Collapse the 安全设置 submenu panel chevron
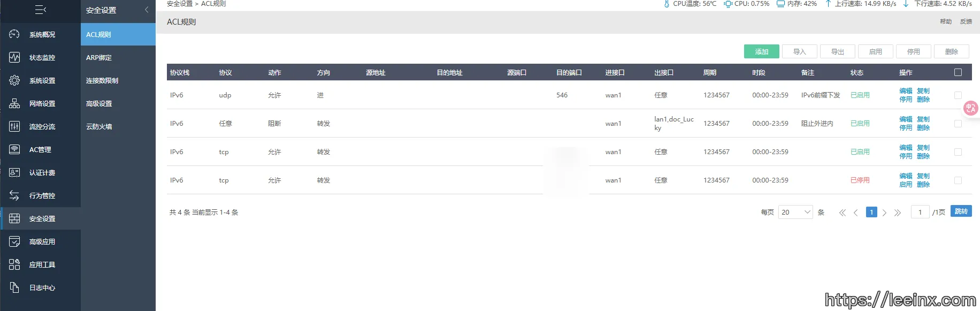 click(x=147, y=10)
